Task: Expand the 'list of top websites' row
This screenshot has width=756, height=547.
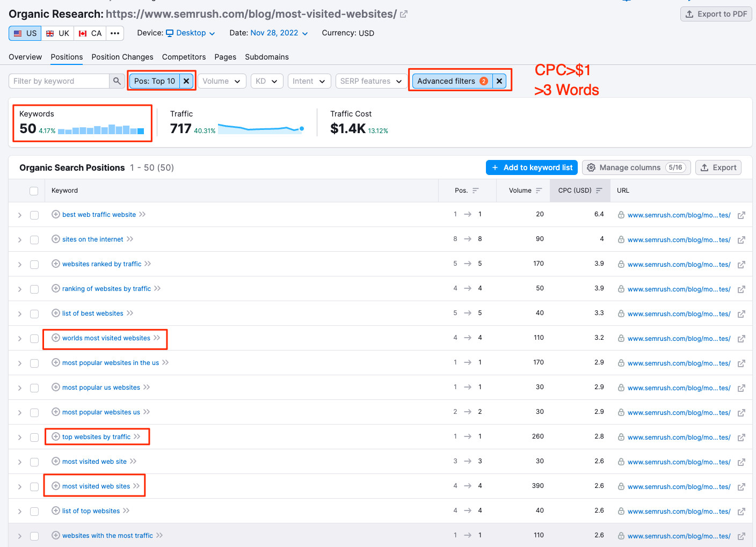Action: pos(20,512)
